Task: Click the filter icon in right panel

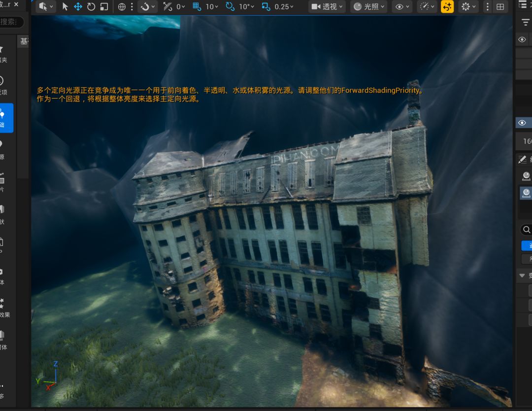Action: point(526,22)
